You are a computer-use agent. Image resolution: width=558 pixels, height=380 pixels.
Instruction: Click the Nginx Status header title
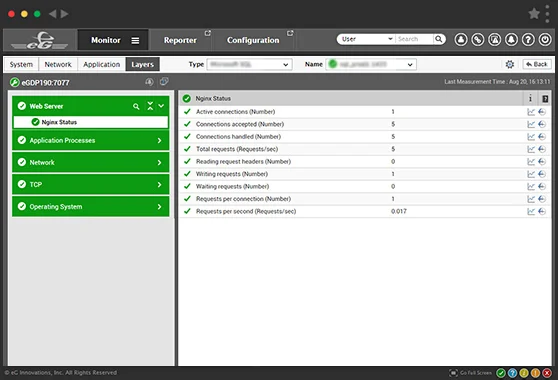click(x=213, y=99)
